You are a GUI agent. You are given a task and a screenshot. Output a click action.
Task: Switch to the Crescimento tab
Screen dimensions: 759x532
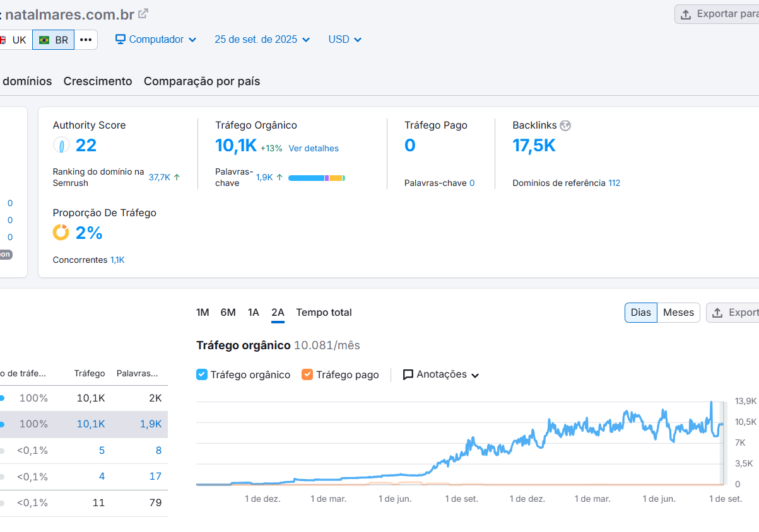pyautogui.click(x=98, y=81)
